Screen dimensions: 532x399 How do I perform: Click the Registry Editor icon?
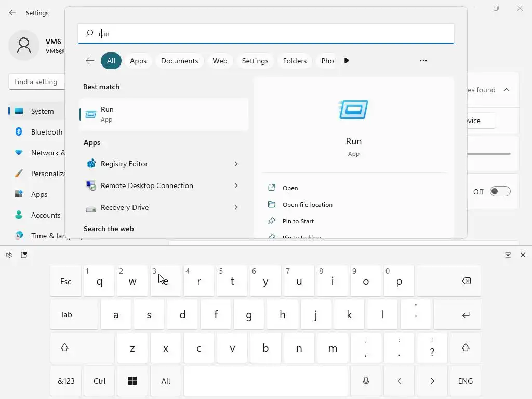[x=91, y=164]
